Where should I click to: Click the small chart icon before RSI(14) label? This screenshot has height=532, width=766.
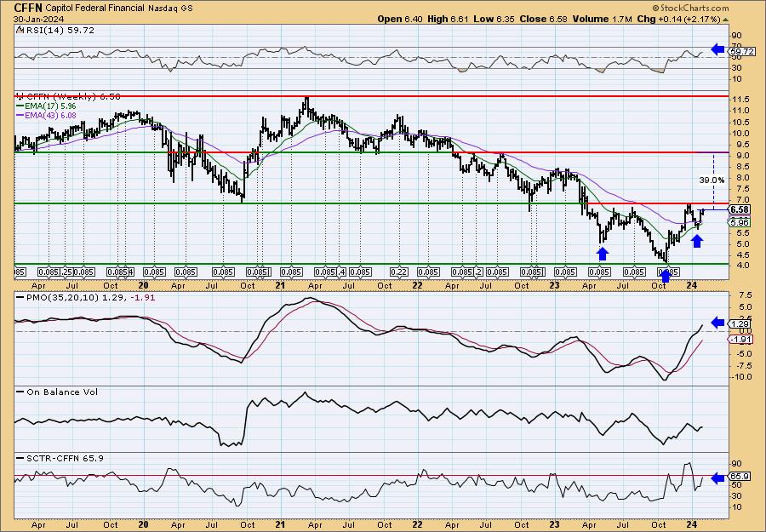click(x=19, y=31)
